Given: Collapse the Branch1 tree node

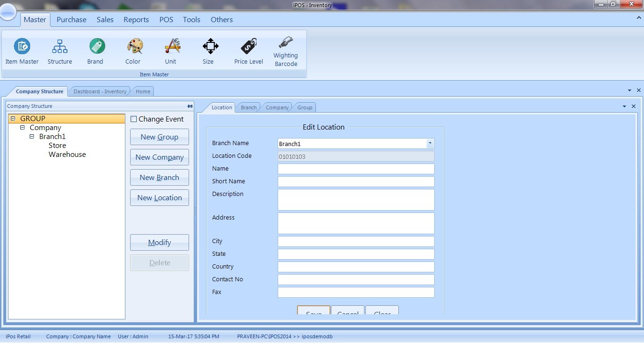Looking at the screenshot, I should (32, 137).
